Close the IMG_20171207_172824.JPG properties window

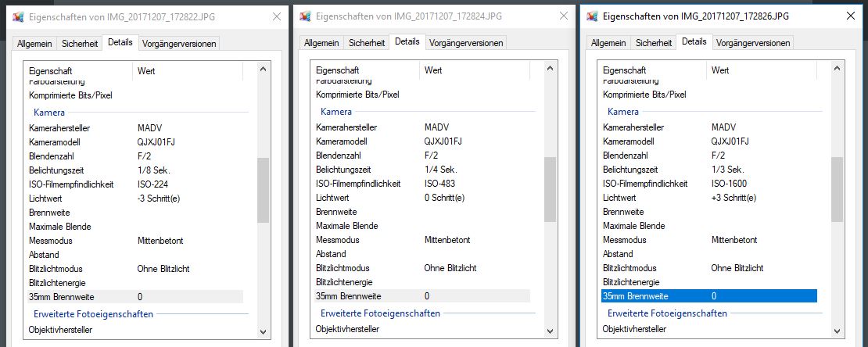(x=562, y=16)
